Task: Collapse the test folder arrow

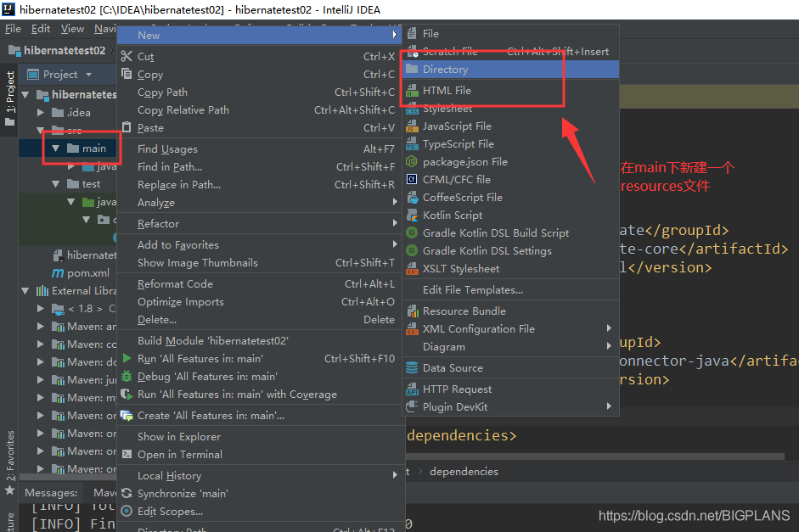Action: tap(55, 184)
